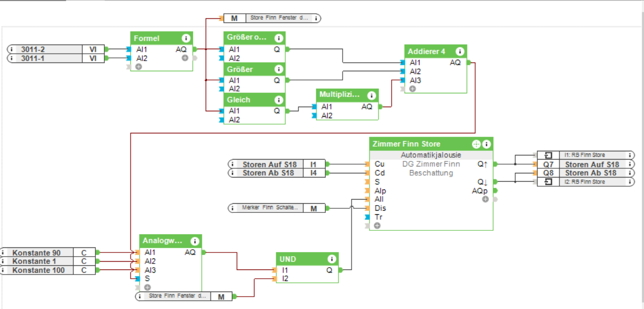The height and width of the screenshot is (309, 644).
Task: Click the Q output of the Gleich block
Action: (x=277, y=111)
